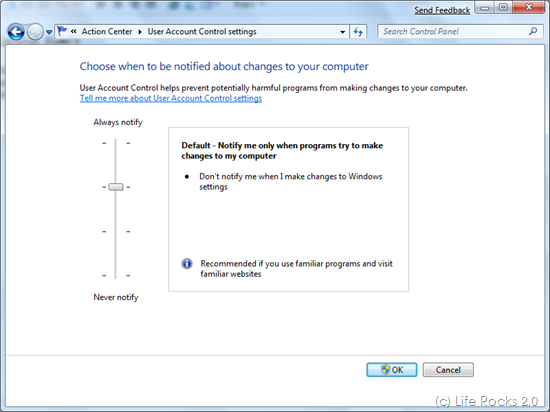This screenshot has width=550, height=412.
Task: Click the search magnifier icon
Action: click(533, 31)
